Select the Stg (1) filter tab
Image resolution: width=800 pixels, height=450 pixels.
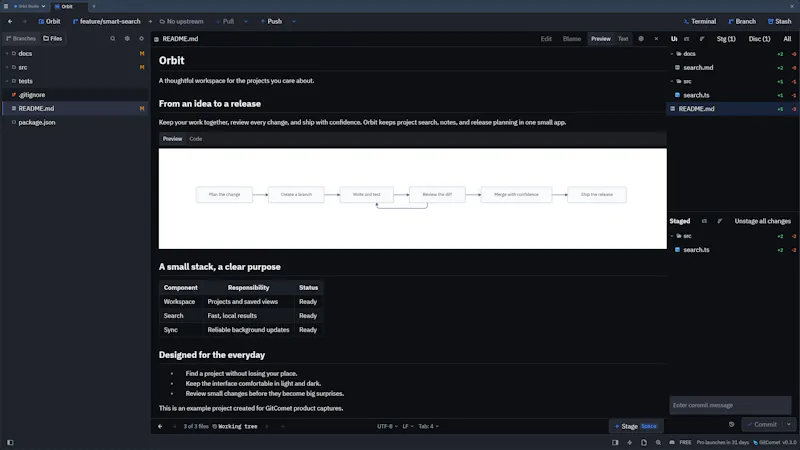pyautogui.click(x=726, y=39)
